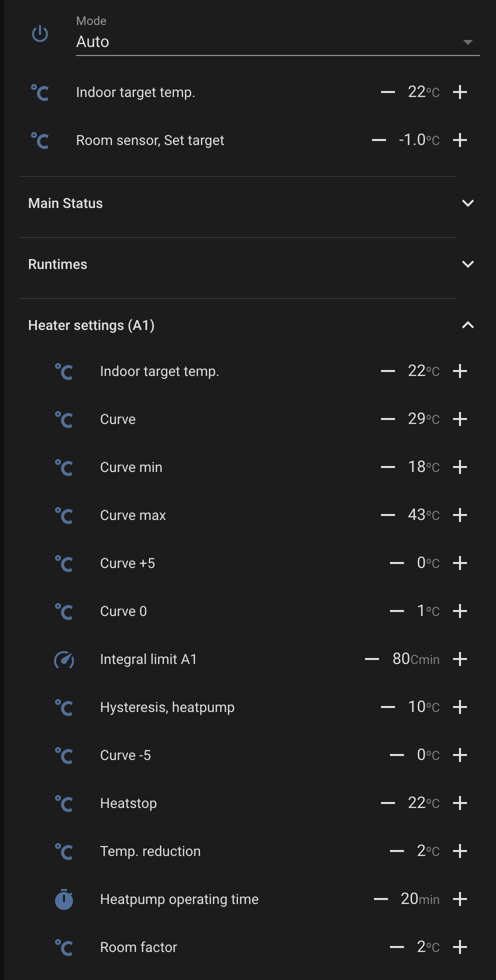
Task: Click the timer icon for Heatpump operating time
Action: (64, 899)
